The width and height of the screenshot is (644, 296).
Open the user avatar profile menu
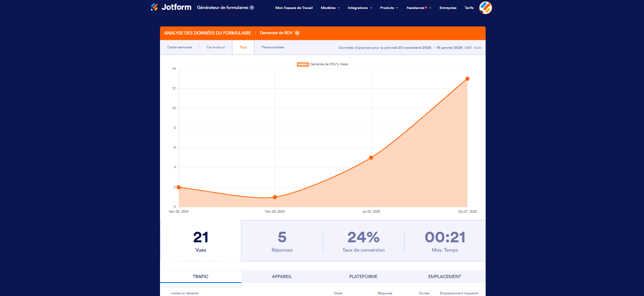pos(485,8)
